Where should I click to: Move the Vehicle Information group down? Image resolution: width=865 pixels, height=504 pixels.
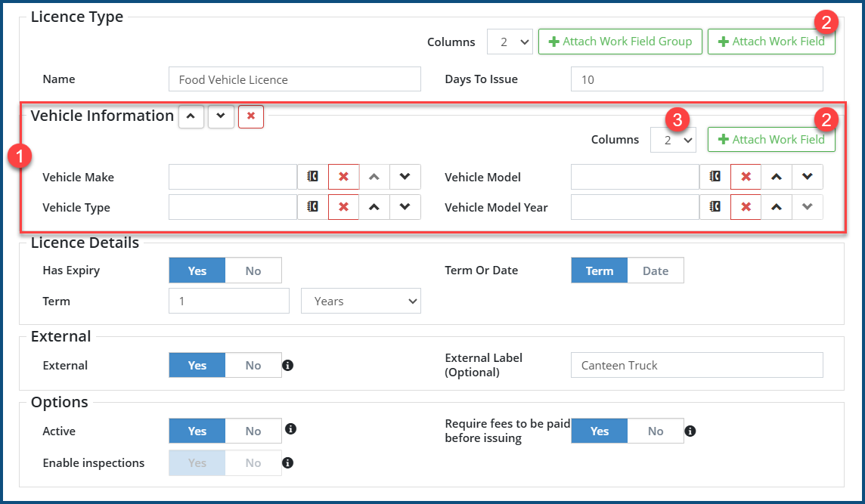click(x=221, y=116)
